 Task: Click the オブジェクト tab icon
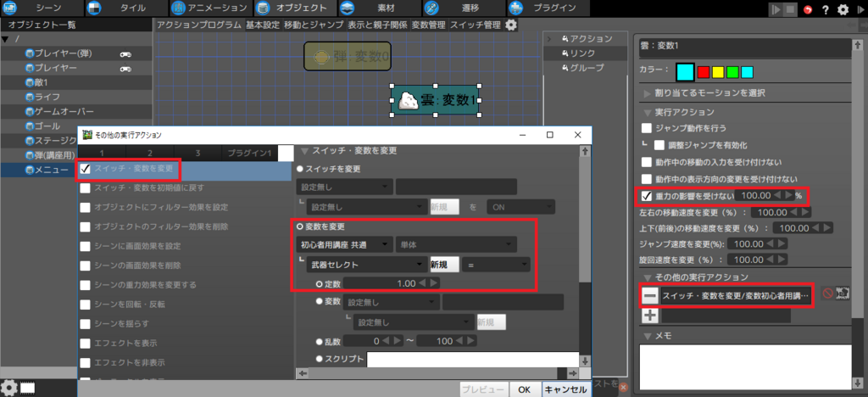[264, 8]
